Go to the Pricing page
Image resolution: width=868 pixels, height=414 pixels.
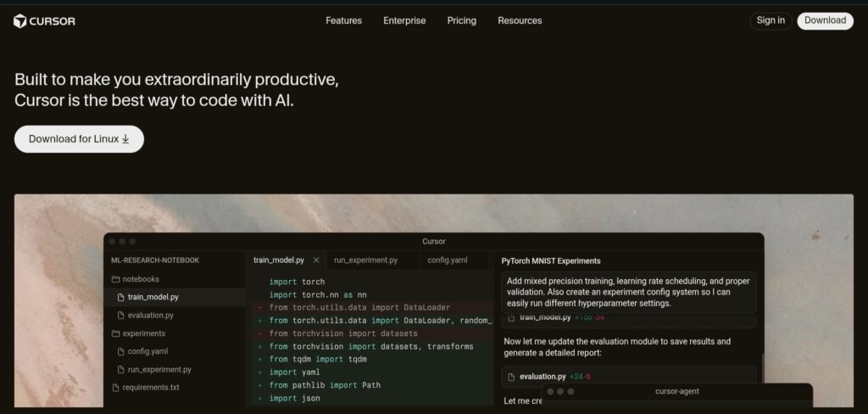tap(462, 20)
